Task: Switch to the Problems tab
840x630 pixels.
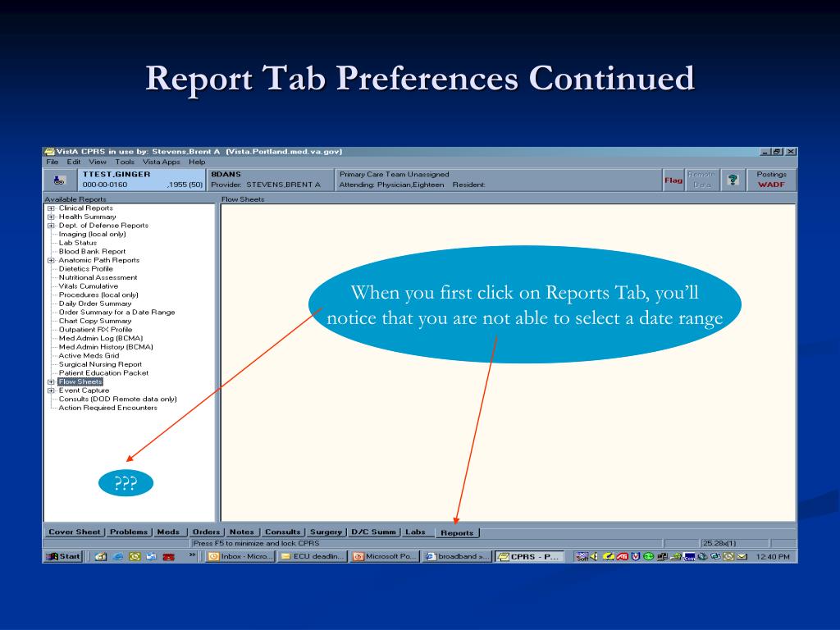Action: pos(129,532)
